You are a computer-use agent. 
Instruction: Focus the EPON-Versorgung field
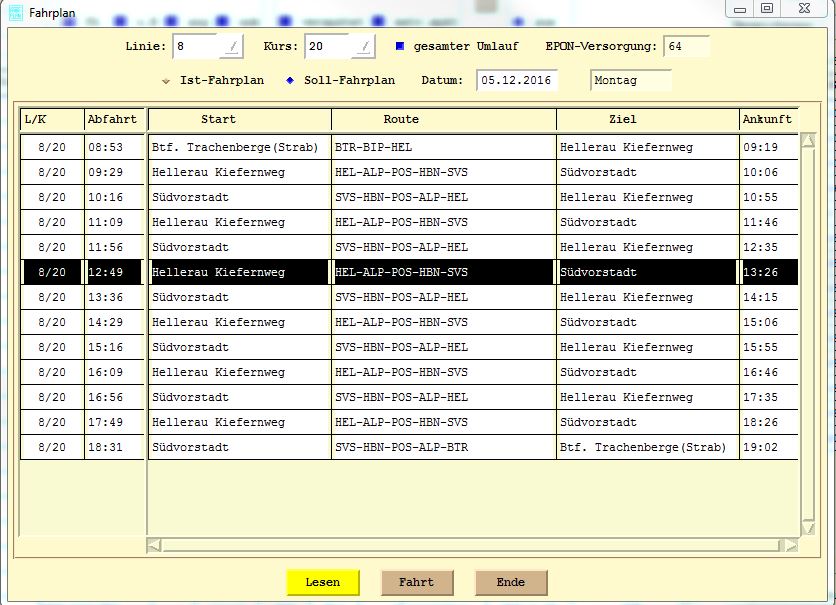685,47
